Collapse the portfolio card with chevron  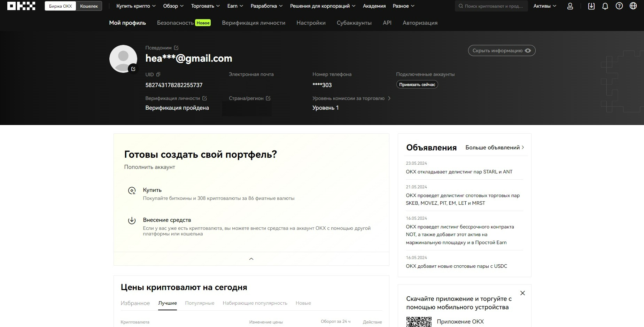(251, 259)
